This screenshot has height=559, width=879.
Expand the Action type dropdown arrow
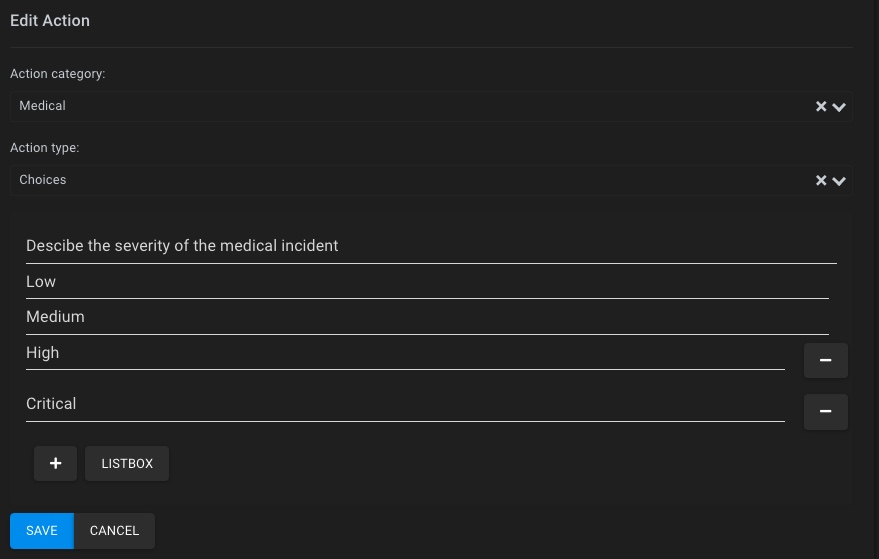coord(839,181)
